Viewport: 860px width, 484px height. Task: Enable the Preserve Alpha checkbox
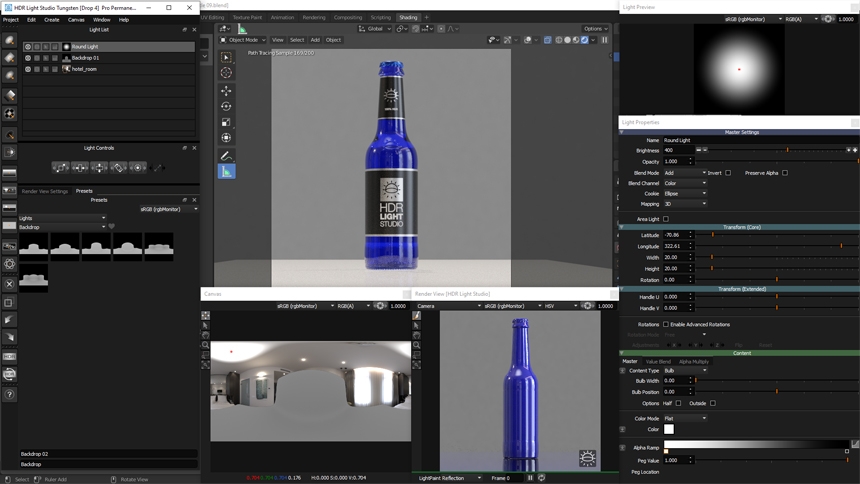pos(785,173)
